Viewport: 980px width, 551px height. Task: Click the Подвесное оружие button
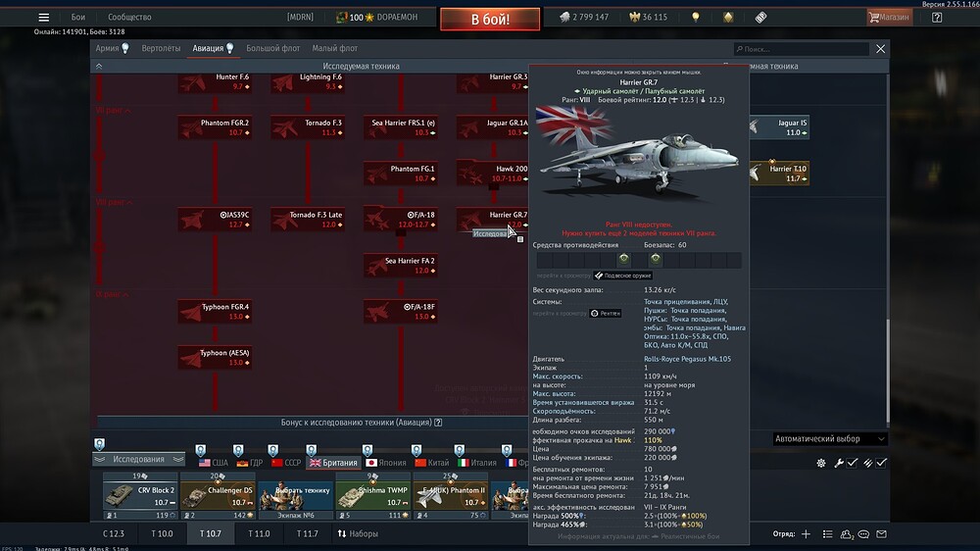click(623, 275)
